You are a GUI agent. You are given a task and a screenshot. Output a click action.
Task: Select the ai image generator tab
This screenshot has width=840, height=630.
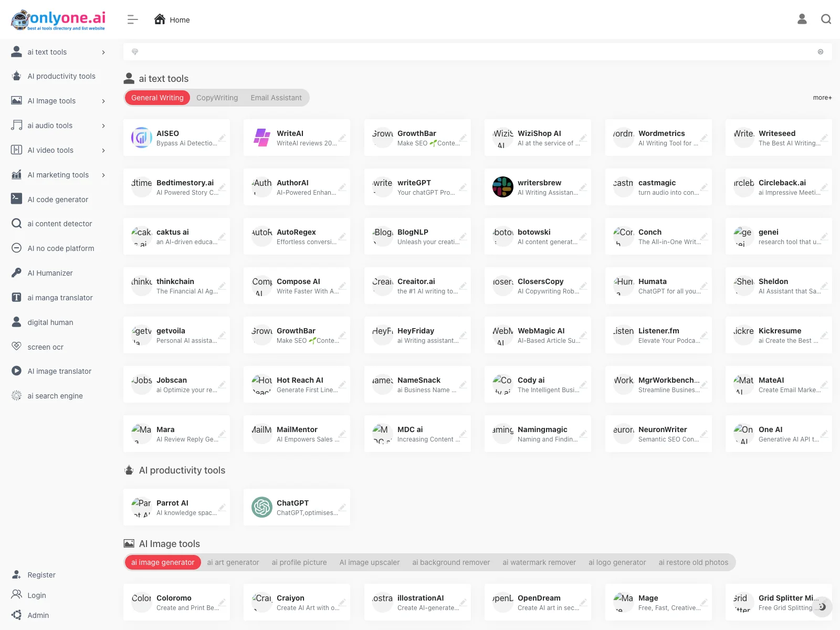163,562
